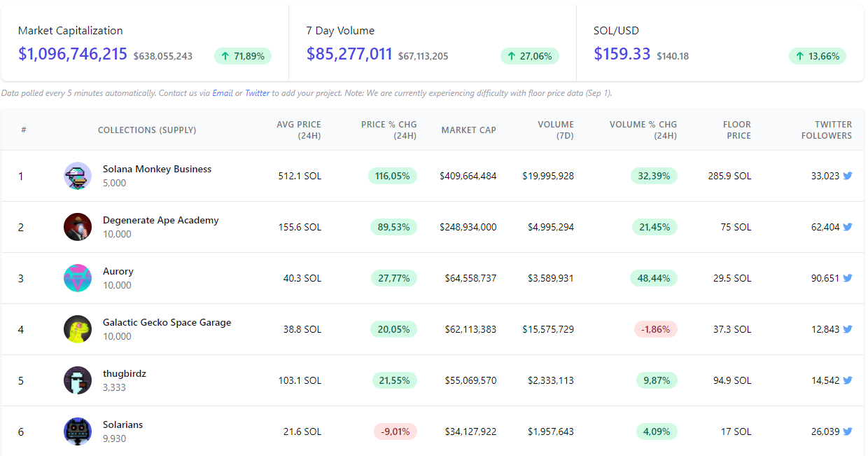Click the -1,86% volume change badge

point(656,329)
